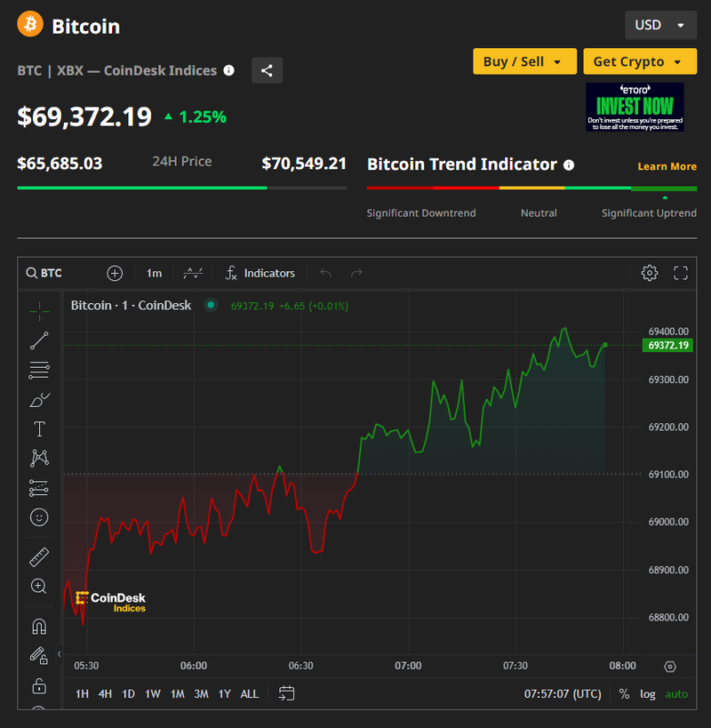Click the BTC symbol search field
This screenshot has width=711, height=728.
pyautogui.click(x=52, y=273)
